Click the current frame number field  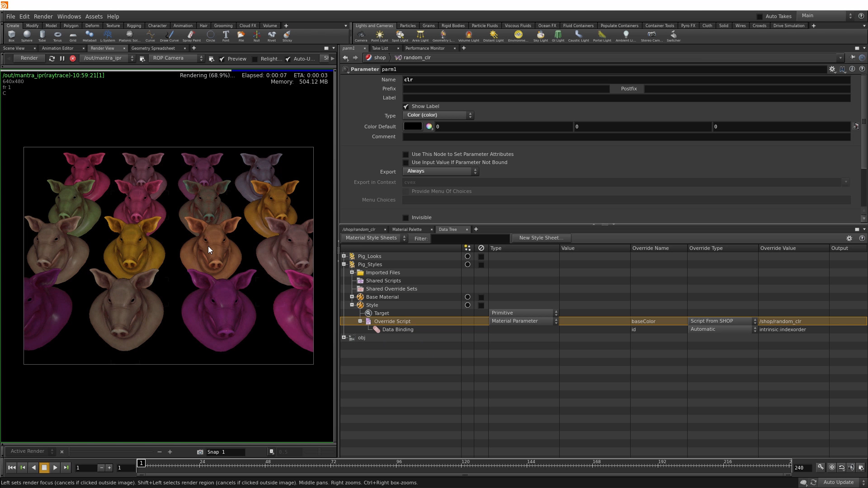pos(86,468)
